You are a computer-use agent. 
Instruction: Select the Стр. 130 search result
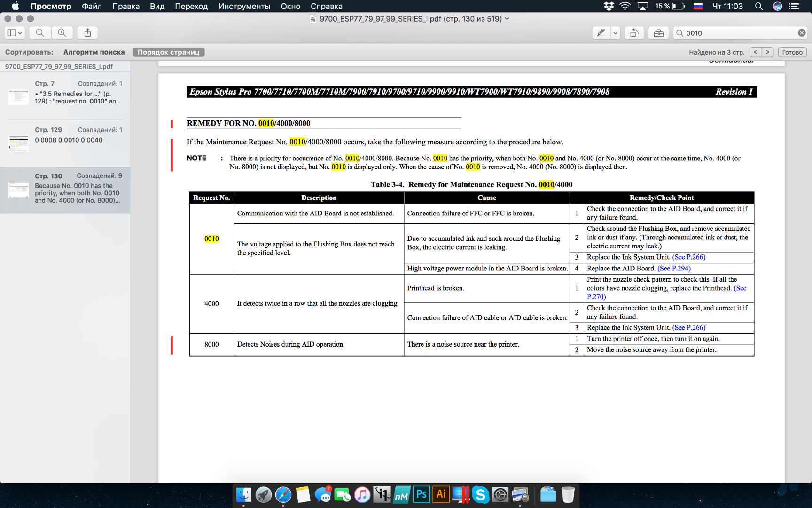pyautogui.click(x=65, y=190)
